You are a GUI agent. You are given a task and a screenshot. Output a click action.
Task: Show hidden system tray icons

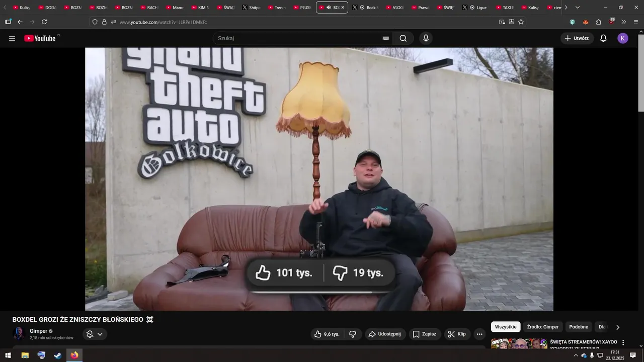[x=576, y=355]
